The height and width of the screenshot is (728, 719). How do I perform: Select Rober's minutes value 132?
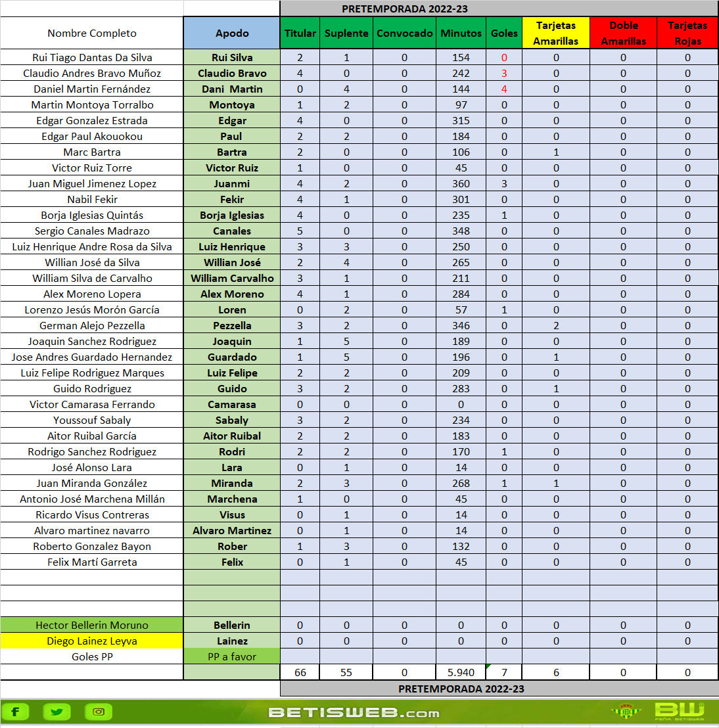[x=461, y=547]
